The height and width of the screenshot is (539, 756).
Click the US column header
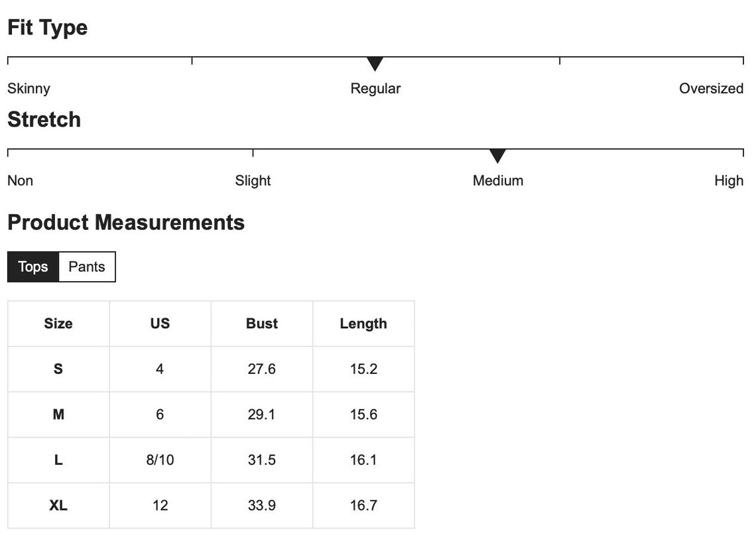coord(160,324)
